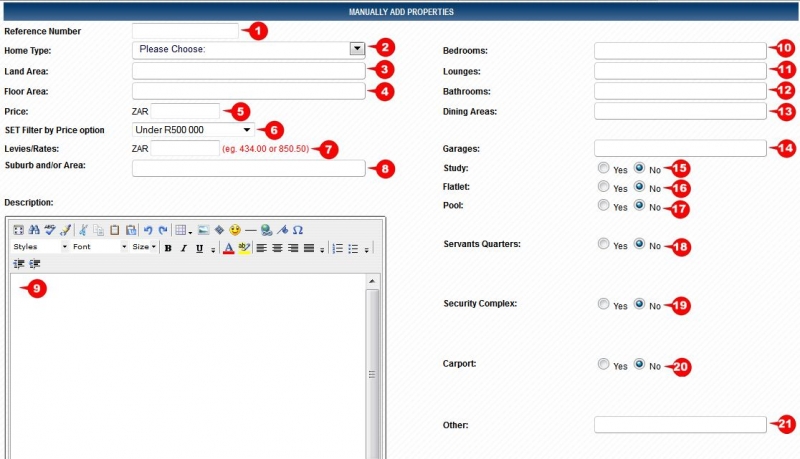Click in the Reference Number field
Screen dimensions: 800x459
pos(185,31)
